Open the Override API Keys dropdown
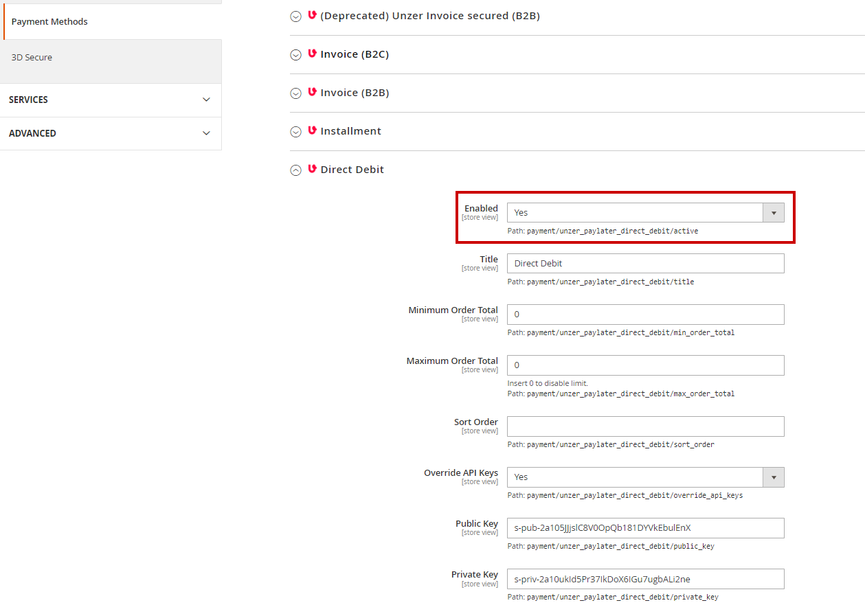The height and width of the screenshot is (616, 865). coord(645,477)
